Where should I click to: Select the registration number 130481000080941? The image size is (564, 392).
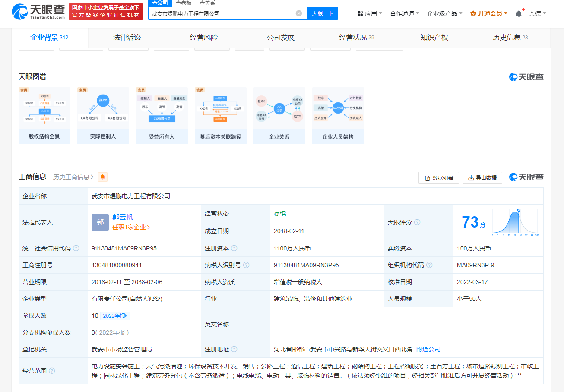(x=117, y=265)
